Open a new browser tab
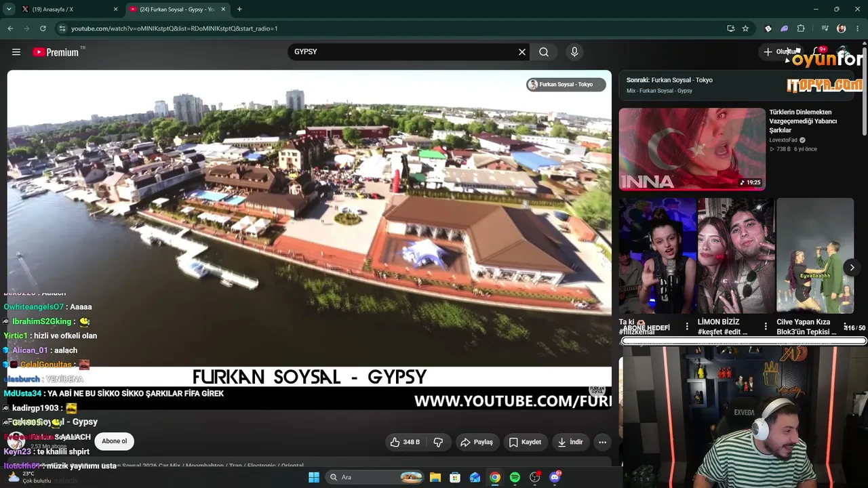The image size is (868, 488). (x=239, y=9)
